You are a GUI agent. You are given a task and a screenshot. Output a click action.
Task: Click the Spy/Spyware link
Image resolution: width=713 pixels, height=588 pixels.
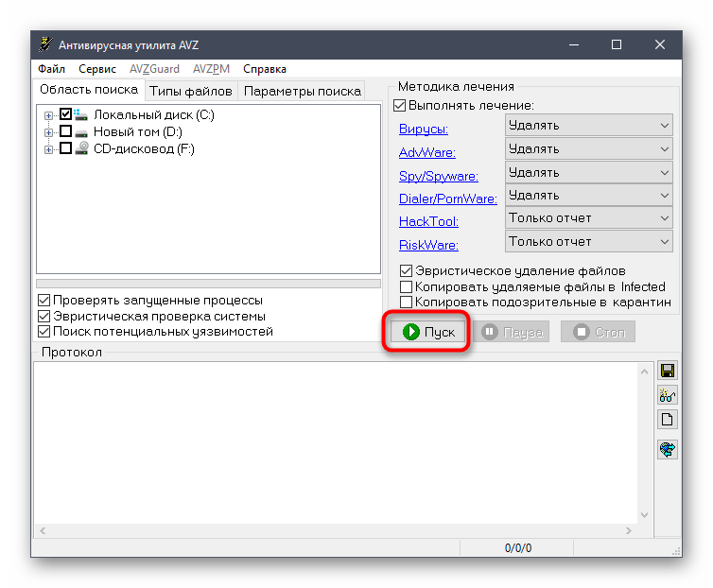(439, 176)
